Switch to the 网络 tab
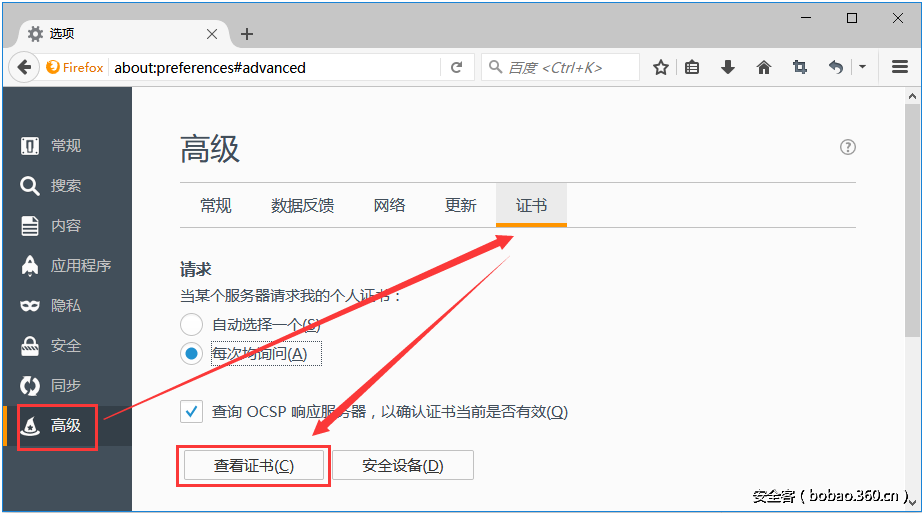This screenshot has height=514, width=923. 389,205
